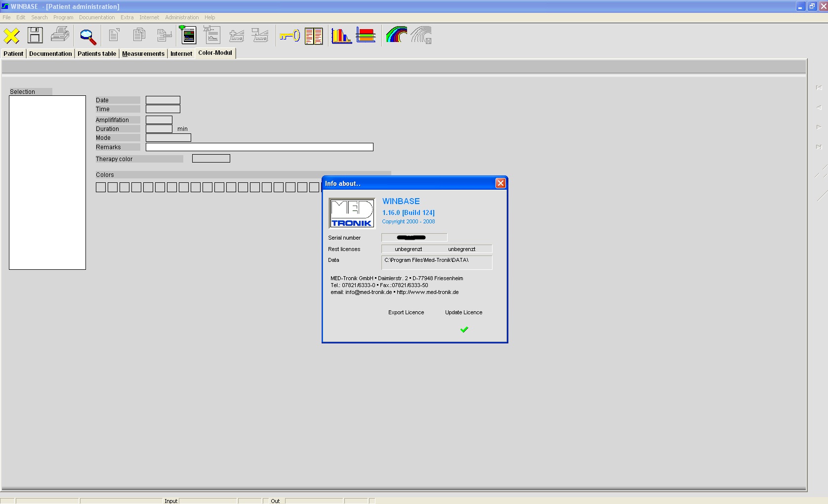The width and height of the screenshot is (828, 504).
Task: Click the Export Licence button
Action: click(406, 312)
